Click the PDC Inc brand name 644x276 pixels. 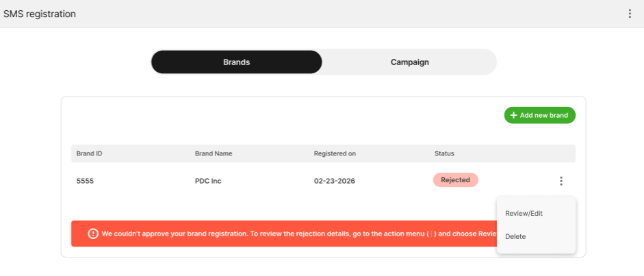point(208,181)
